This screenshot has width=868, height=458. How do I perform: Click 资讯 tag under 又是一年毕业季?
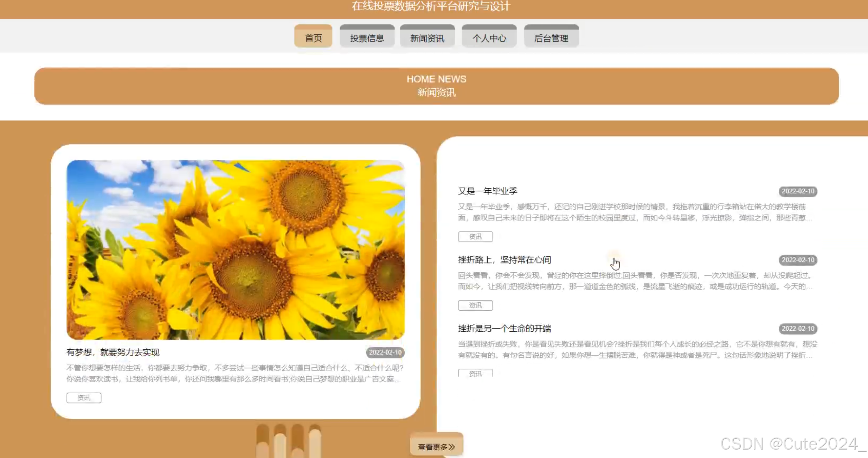point(475,236)
